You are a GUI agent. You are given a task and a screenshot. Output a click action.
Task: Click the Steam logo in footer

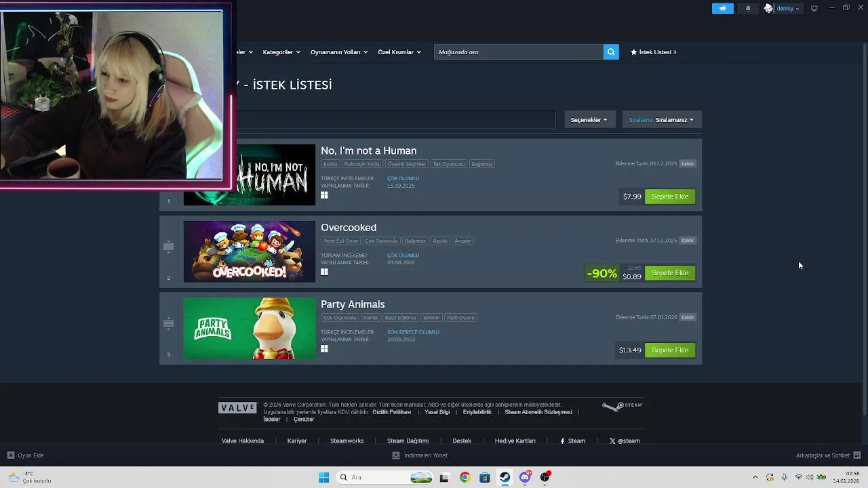coord(622,406)
